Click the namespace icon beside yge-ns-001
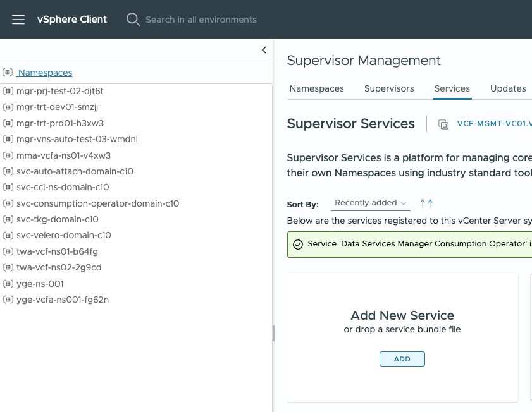 pos(8,283)
